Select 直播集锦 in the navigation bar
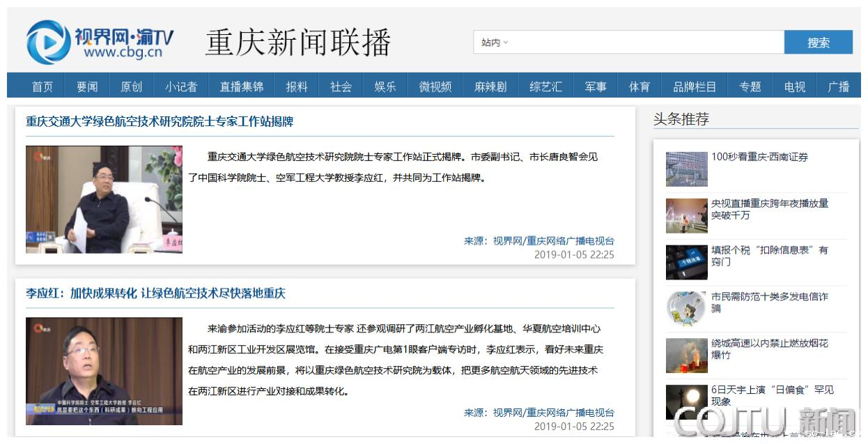Screen dimensions: 868x444 click(x=241, y=86)
